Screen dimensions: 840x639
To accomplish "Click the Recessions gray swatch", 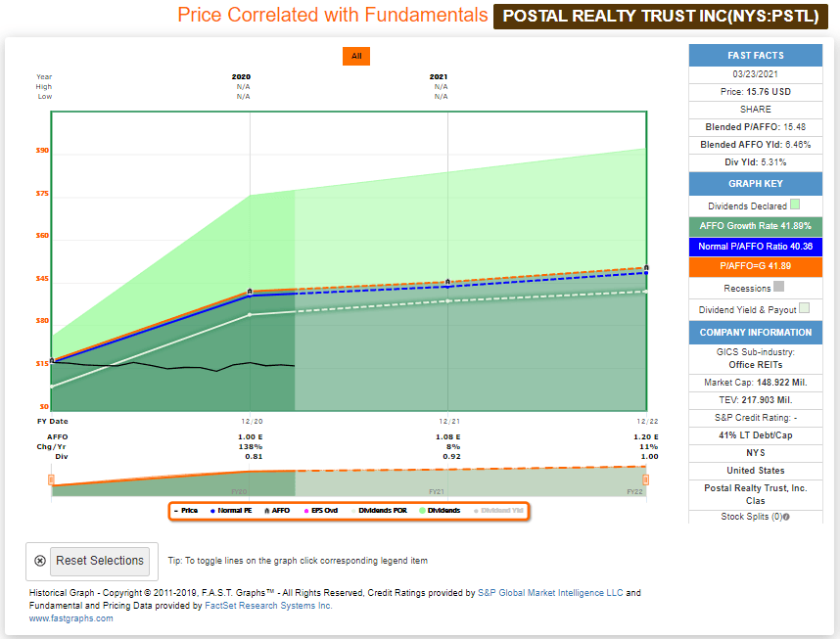I will point(779,287).
